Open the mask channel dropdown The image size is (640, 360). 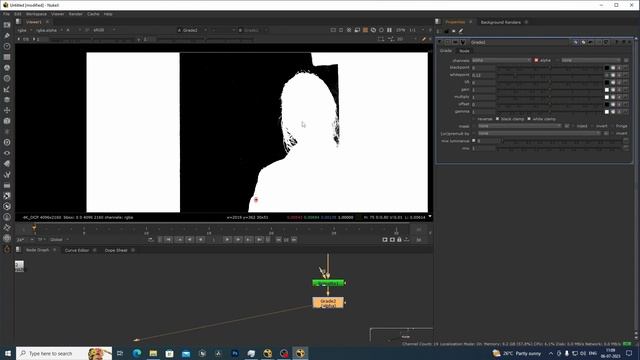[x=520, y=126]
